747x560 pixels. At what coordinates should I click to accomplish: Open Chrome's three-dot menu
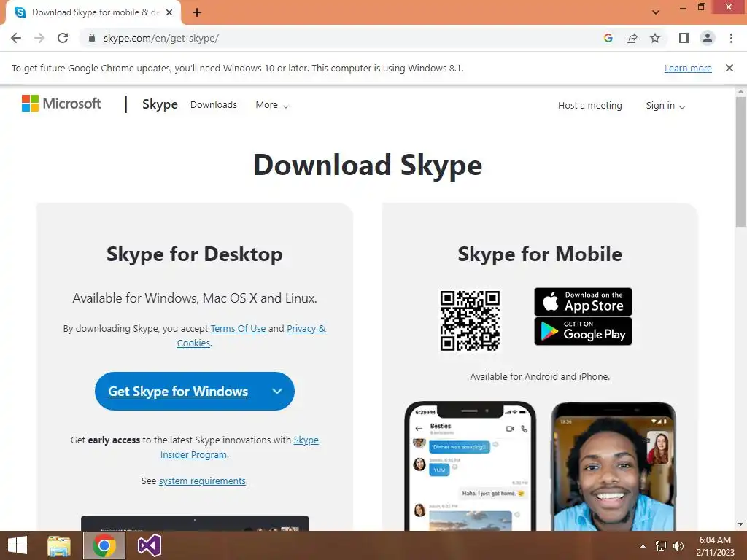pyautogui.click(x=731, y=38)
